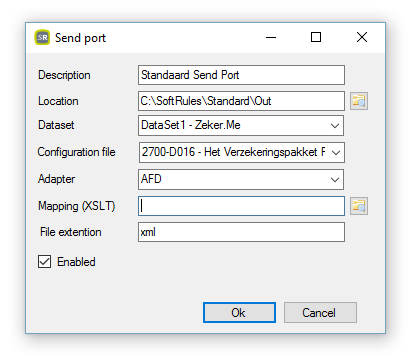Viewport: 415px width, 364px height.
Task: Click the Send port title bar text
Action: (x=80, y=38)
